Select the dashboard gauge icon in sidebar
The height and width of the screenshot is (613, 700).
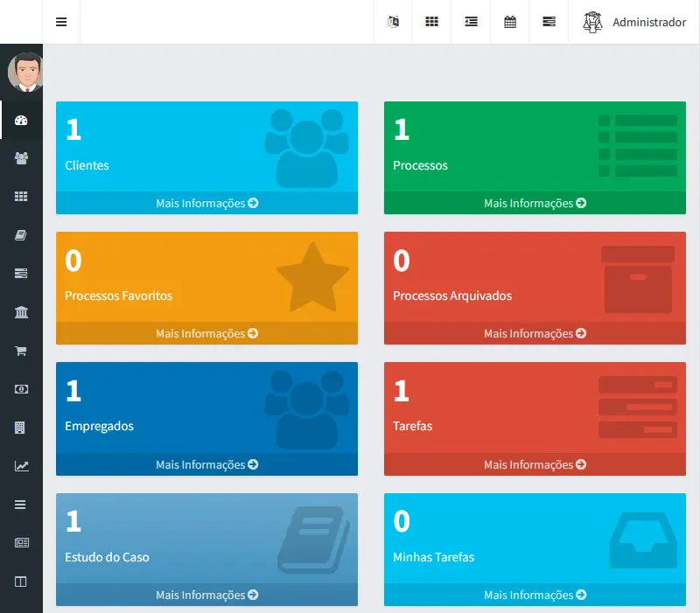[21, 121]
